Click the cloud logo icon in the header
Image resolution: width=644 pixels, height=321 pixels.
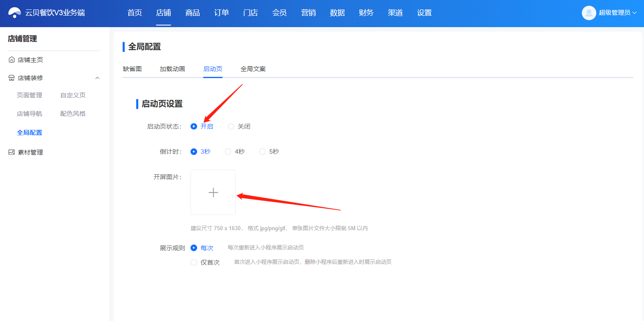[x=15, y=13]
